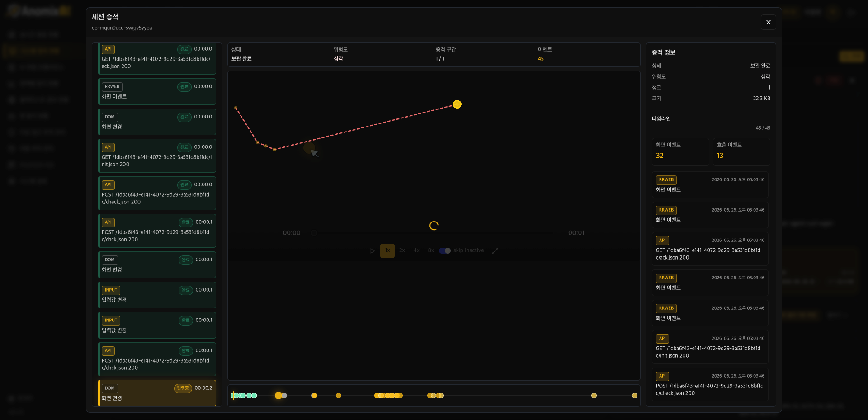Select the in-progress DOM 화면 변경 event
The image size is (868, 420).
(157, 393)
